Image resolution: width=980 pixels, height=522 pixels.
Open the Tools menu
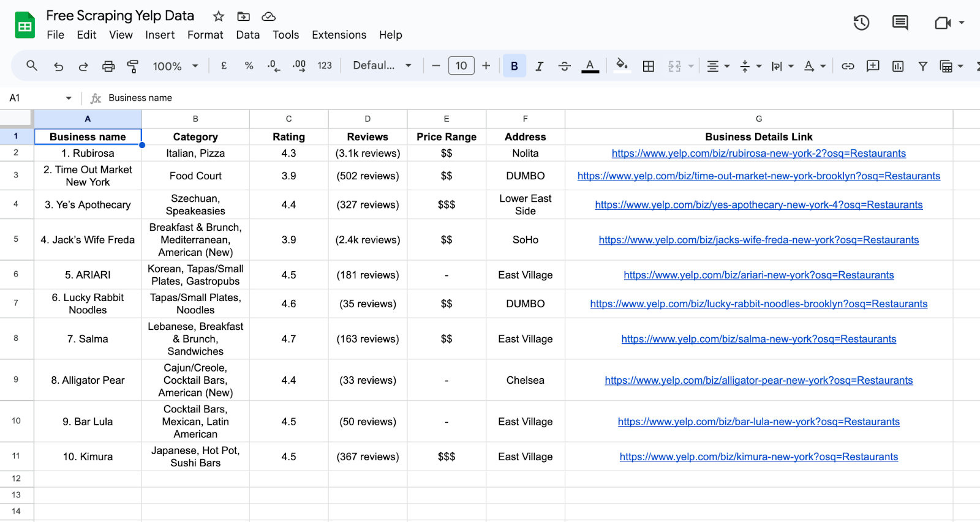[x=285, y=35]
